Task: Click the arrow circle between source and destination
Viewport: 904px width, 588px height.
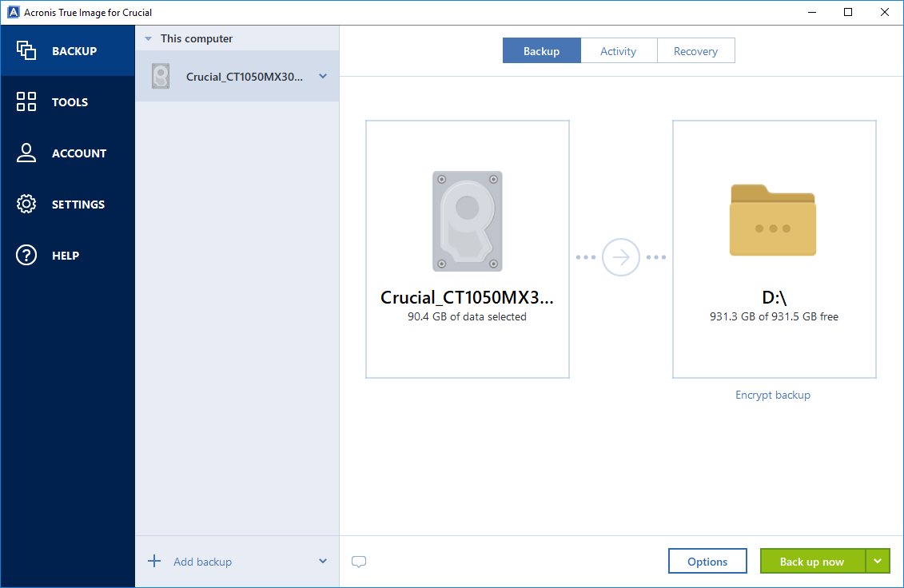Action: pos(621,257)
